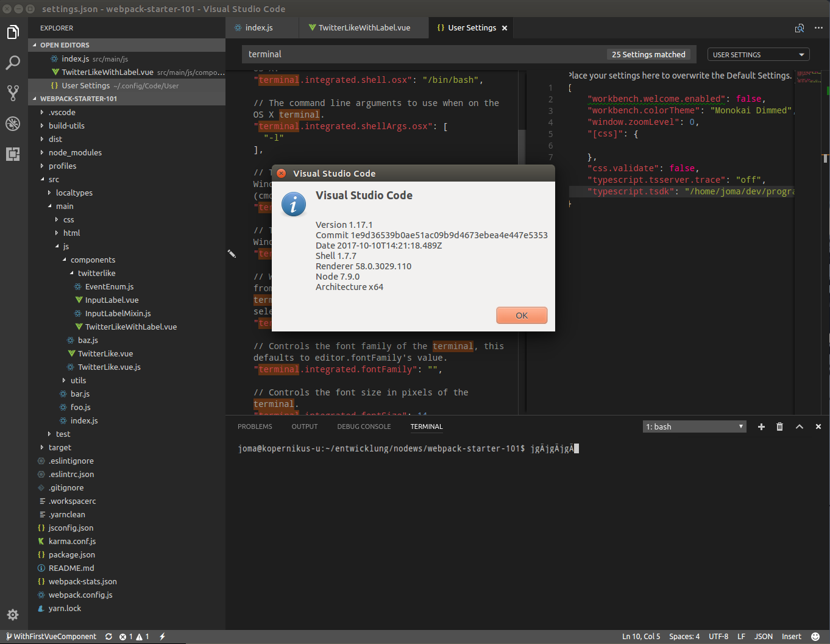Collapse the OPEN EDITORS section

pyautogui.click(x=127, y=45)
